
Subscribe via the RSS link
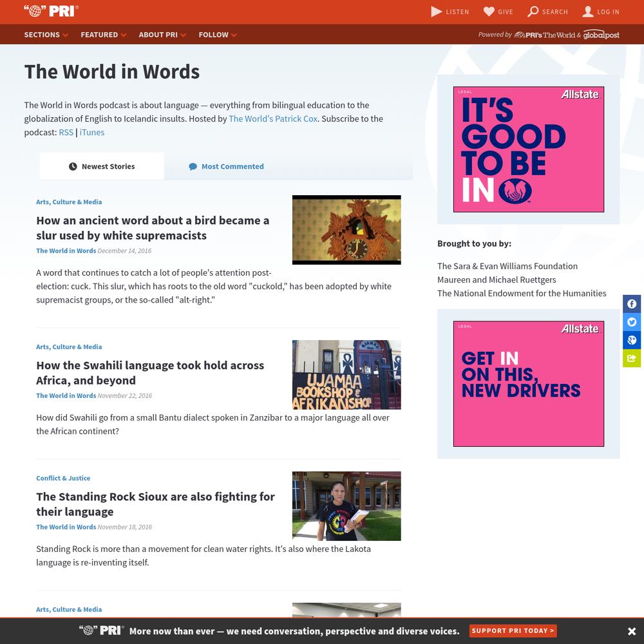pyautogui.click(x=66, y=132)
